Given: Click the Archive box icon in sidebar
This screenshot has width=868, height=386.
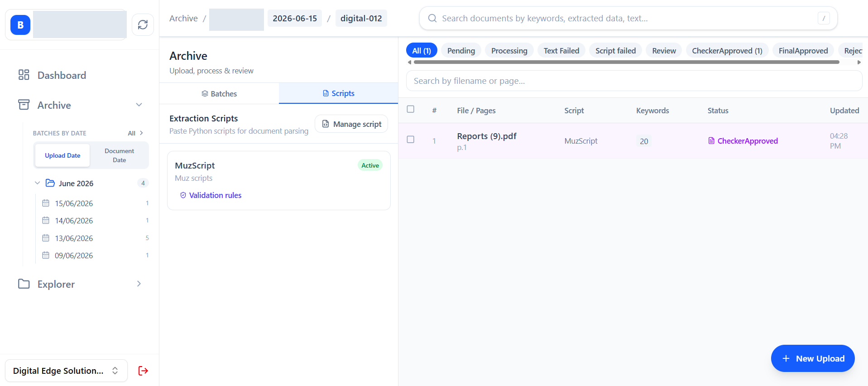Looking at the screenshot, I should click(24, 105).
